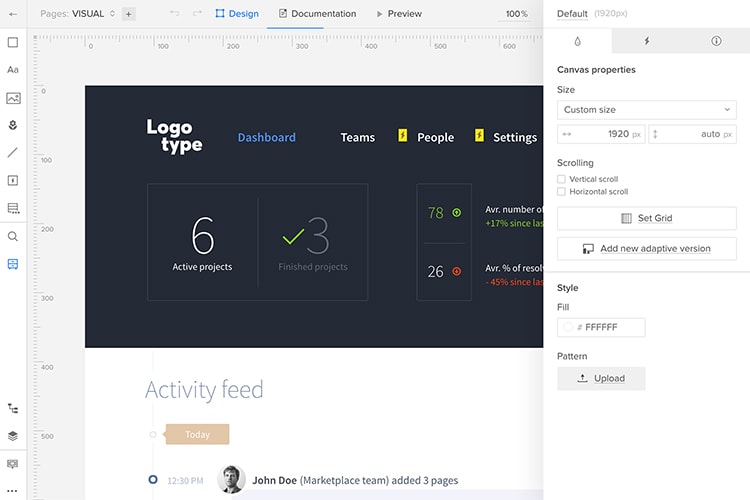
Task: Select the Active projects label
Action: (202, 267)
